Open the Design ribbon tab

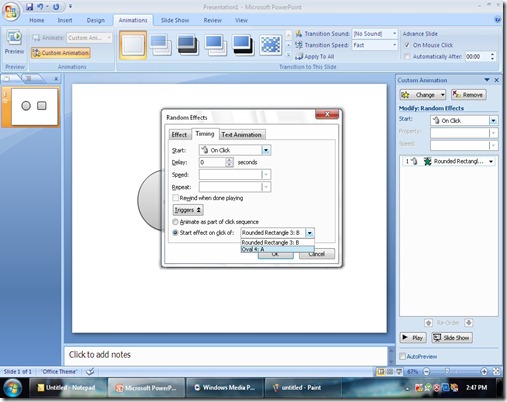tap(96, 20)
